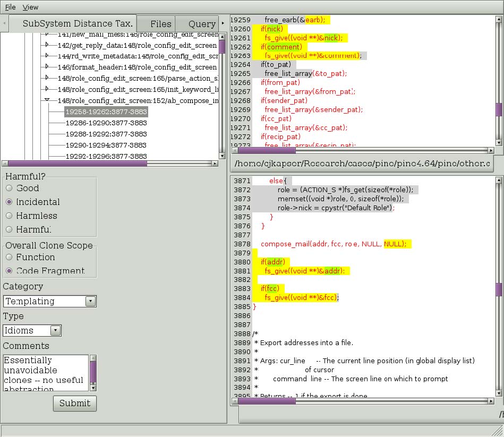Select clone pair 19258-19262:3877-3883
This screenshot has width=504, height=437.
point(106,112)
